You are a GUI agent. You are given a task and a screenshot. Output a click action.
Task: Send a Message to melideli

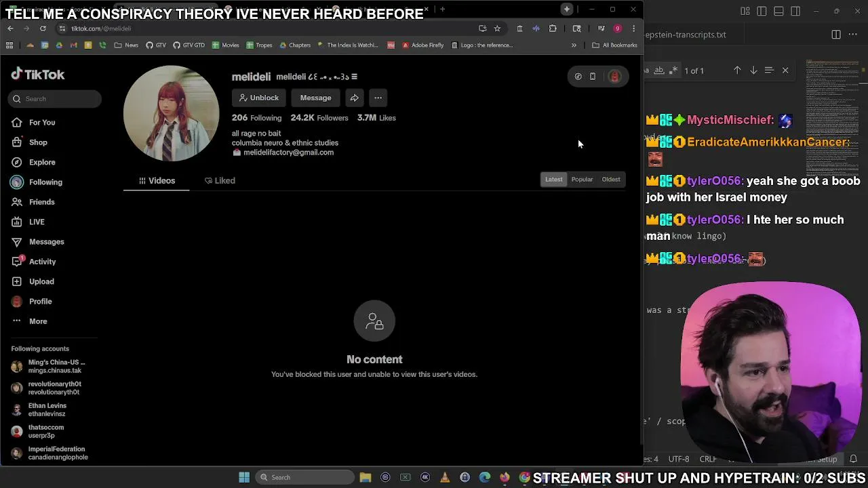pyautogui.click(x=315, y=98)
